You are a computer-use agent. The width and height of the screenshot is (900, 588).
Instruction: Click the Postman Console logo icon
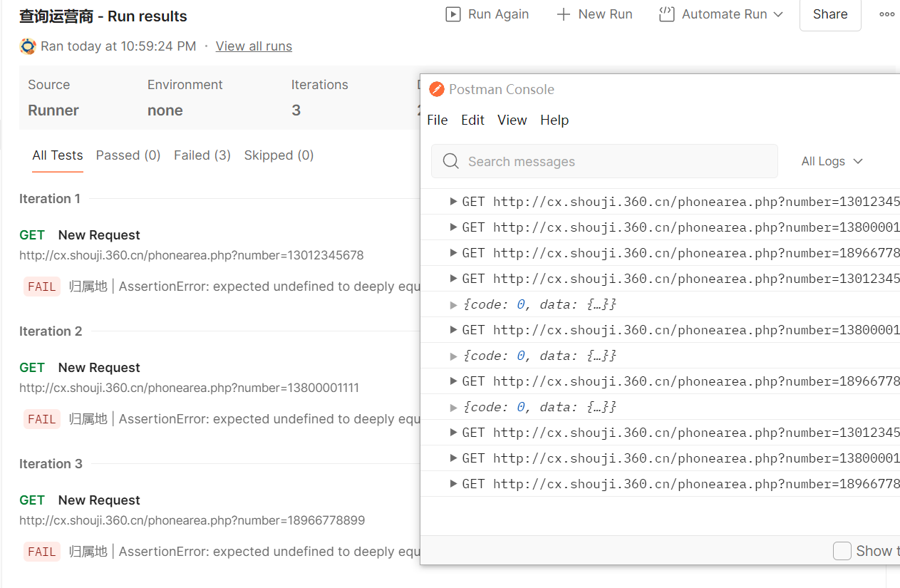436,89
